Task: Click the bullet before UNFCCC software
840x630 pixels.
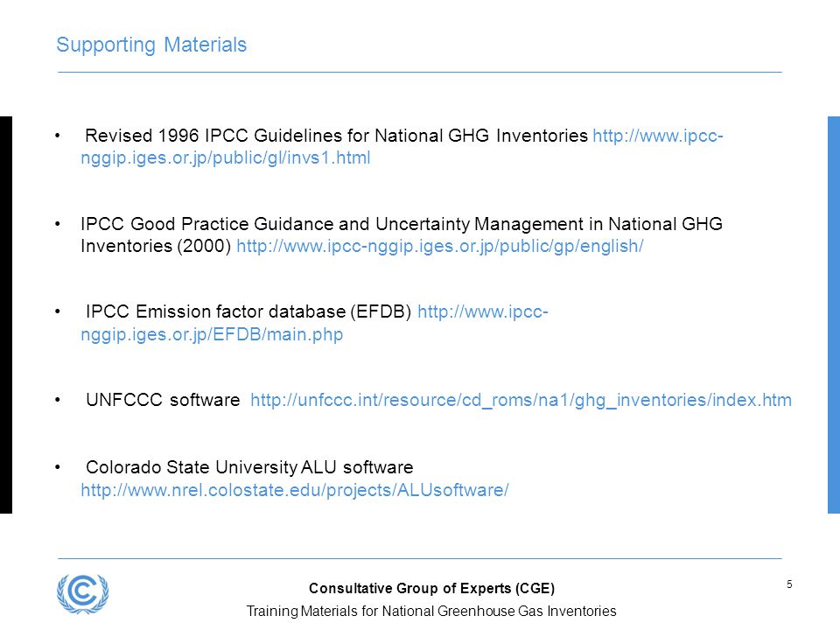Action: pos(58,400)
